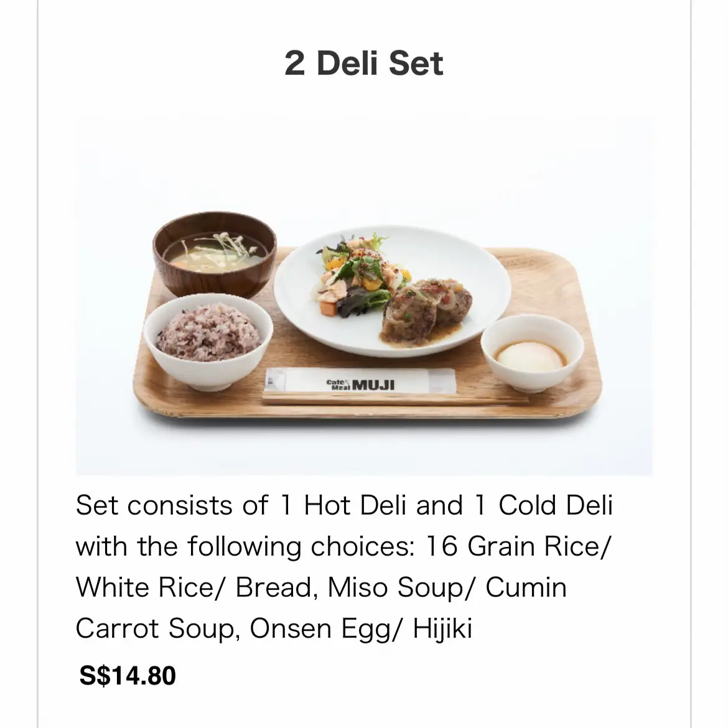Select the set description paragraph

pyautogui.click(x=344, y=566)
